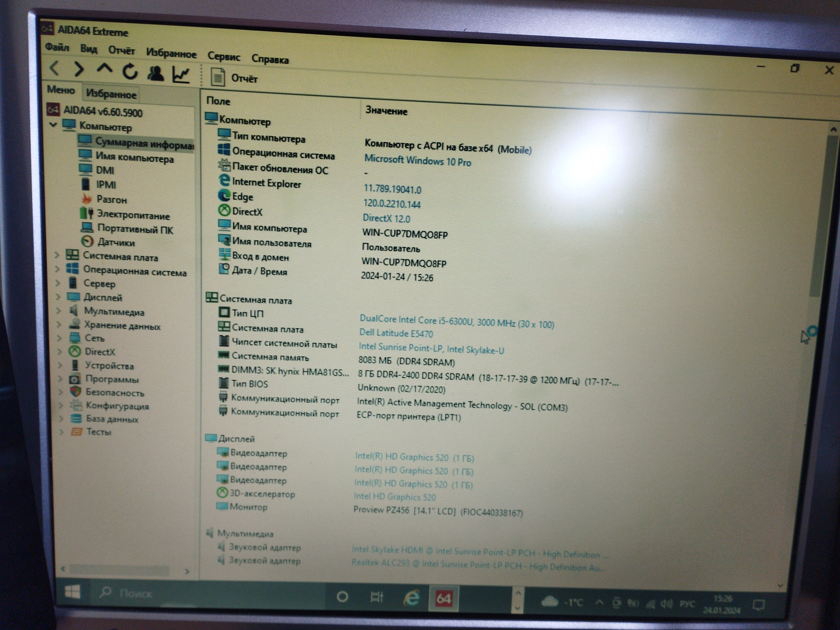Viewport: 840px width, 630px height.
Task: Click the Программы tree icon
Action: tap(75, 379)
